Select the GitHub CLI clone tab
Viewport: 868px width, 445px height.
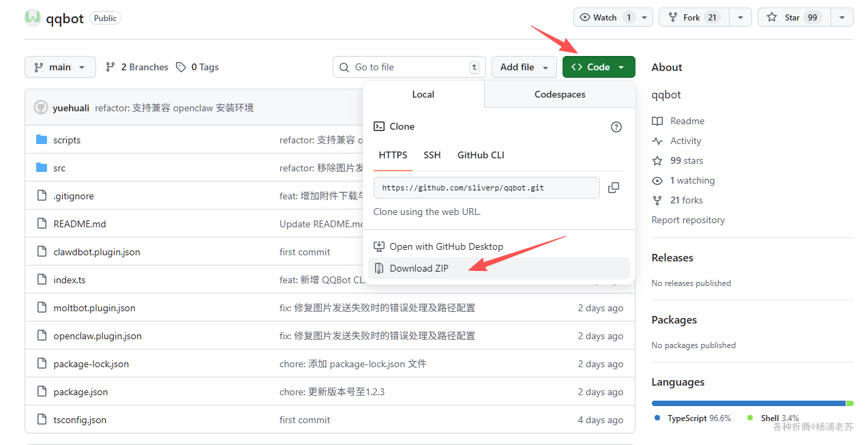[x=481, y=155]
